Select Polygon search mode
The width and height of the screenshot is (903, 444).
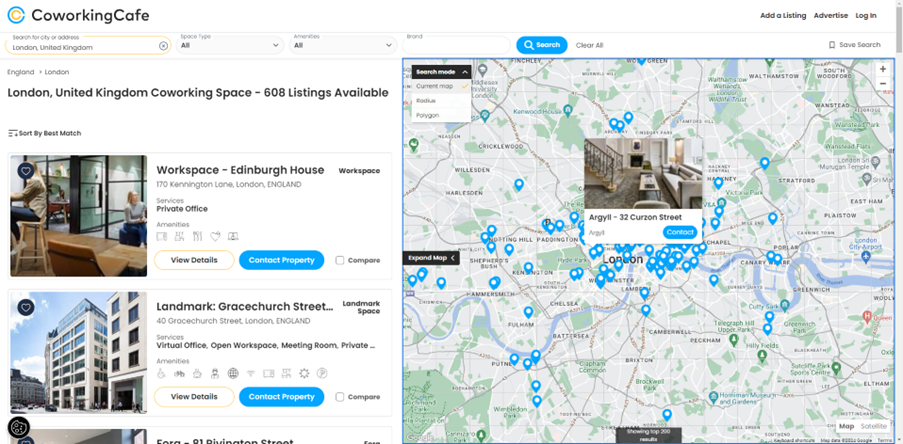pos(442,115)
